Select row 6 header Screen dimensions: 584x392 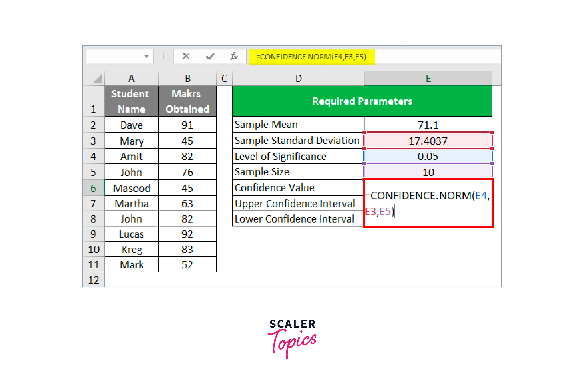pyautogui.click(x=93, y=188)
